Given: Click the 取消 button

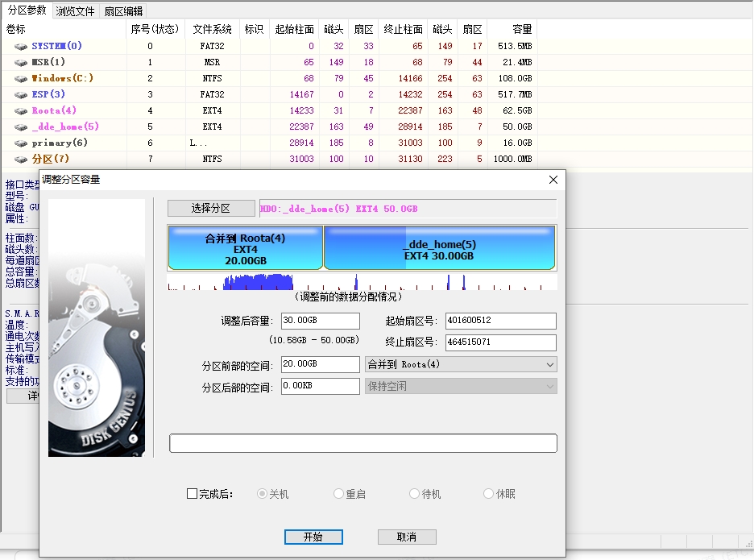Looking at the screenshot, I should coord(407,537).
